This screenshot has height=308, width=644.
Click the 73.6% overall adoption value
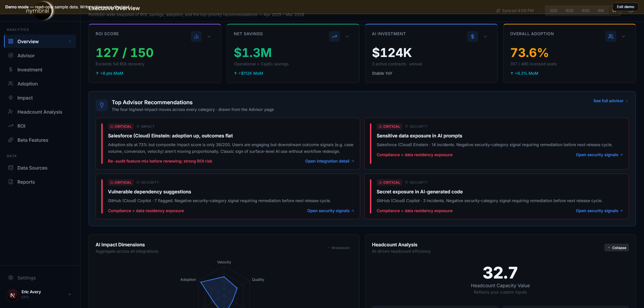(529, 53)
